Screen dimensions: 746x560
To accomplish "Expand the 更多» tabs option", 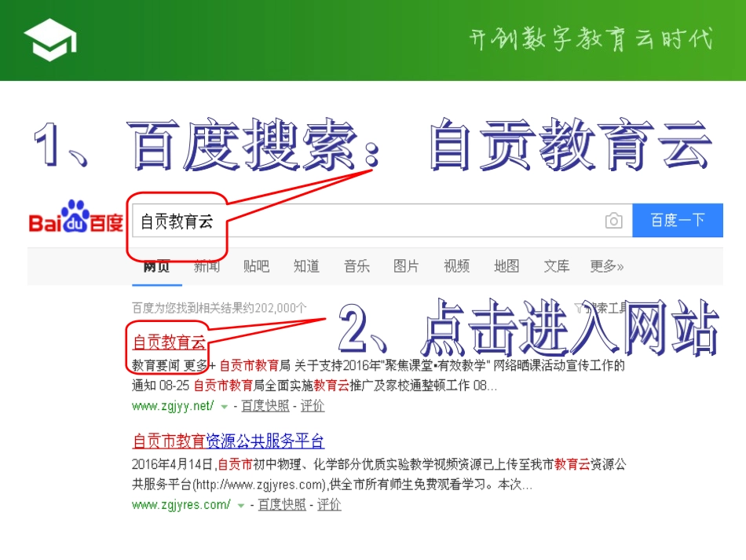I will pyautogui.click(x=606, y=266).
